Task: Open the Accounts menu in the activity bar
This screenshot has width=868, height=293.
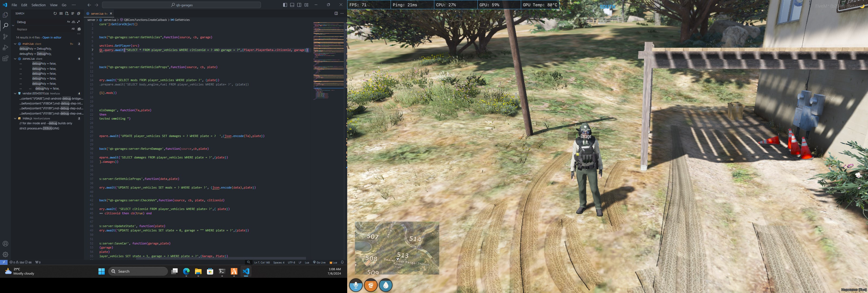Action: click(x=5, y=244)
